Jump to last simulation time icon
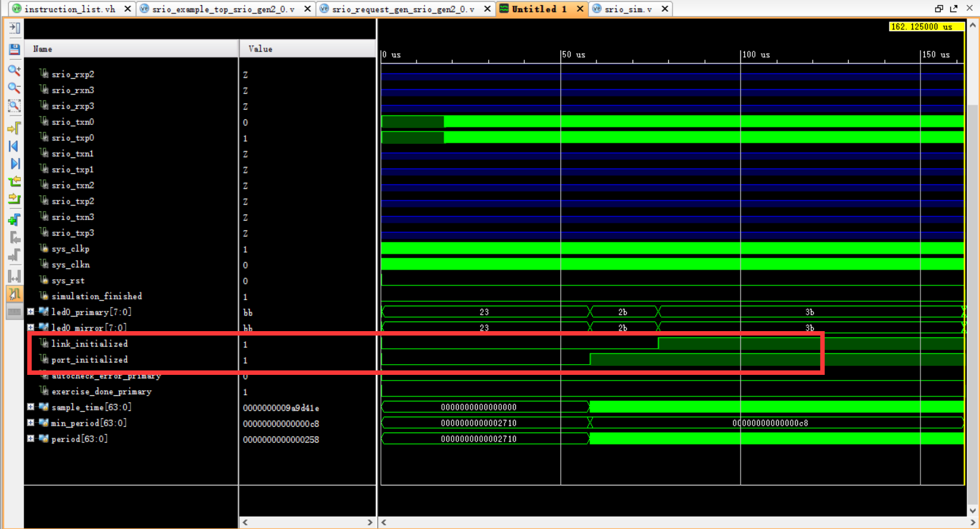Image resolution: width=980 pixels, height=529 pixels. coord(14,164)
